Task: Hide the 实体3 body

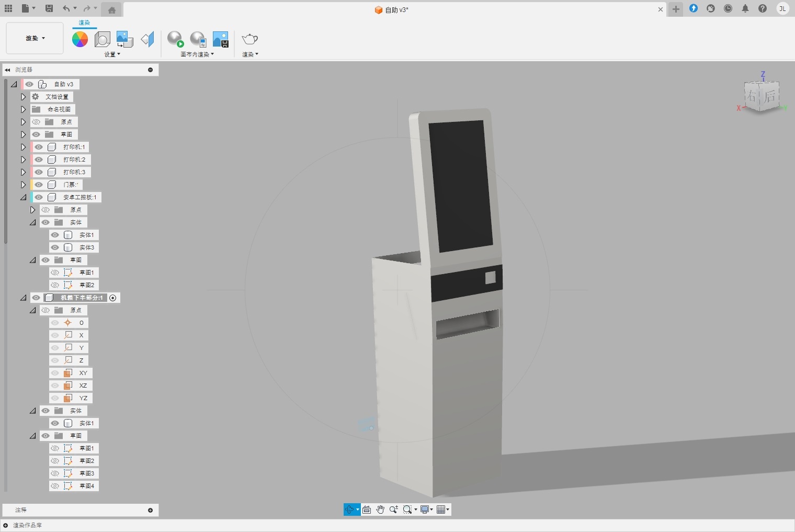Action: click(55, 247)
